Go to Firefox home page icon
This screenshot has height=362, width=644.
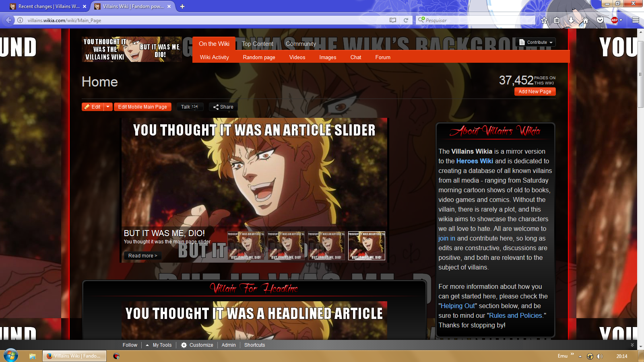(586, 20)
